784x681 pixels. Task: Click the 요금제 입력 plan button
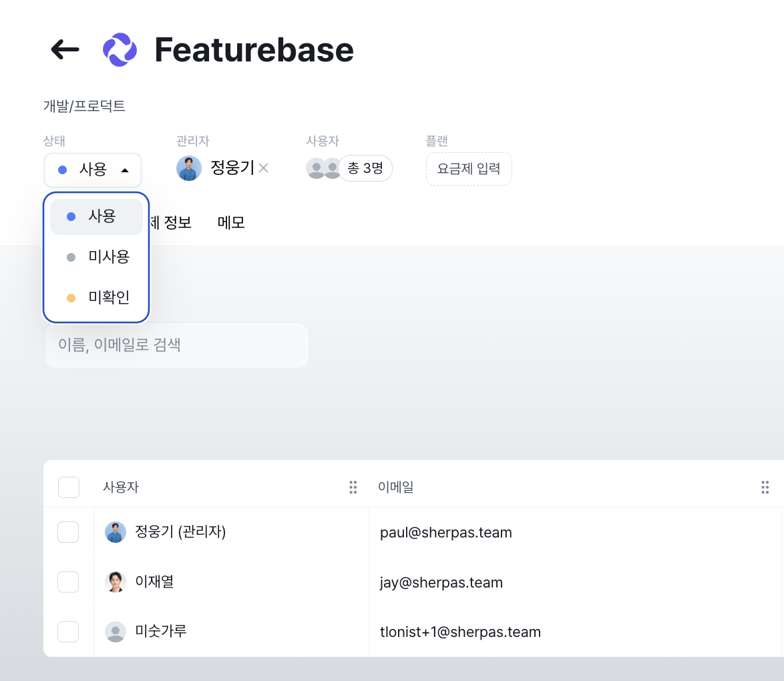coord(469,169)
